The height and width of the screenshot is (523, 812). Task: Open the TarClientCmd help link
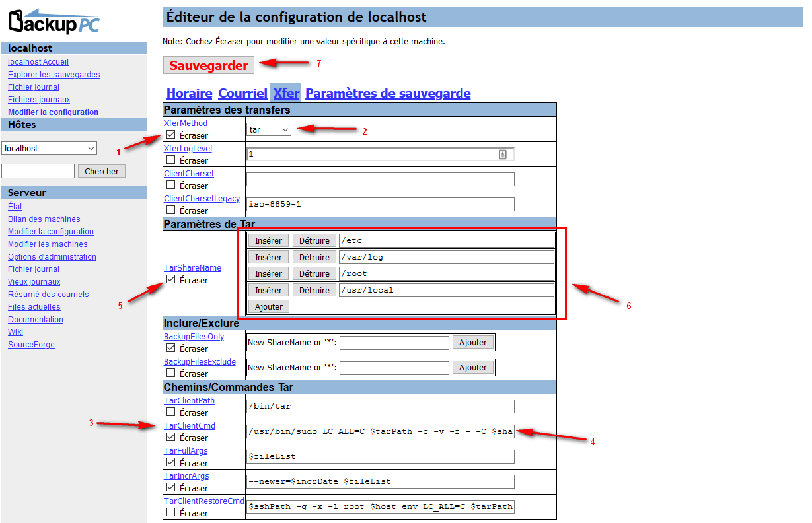tap(189, 426)
